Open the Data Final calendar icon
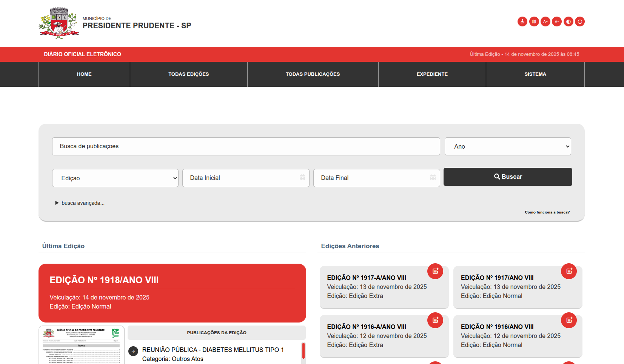The width and height of the screenshot is (624, 364). pyautogui.click(x=433, y=178)
